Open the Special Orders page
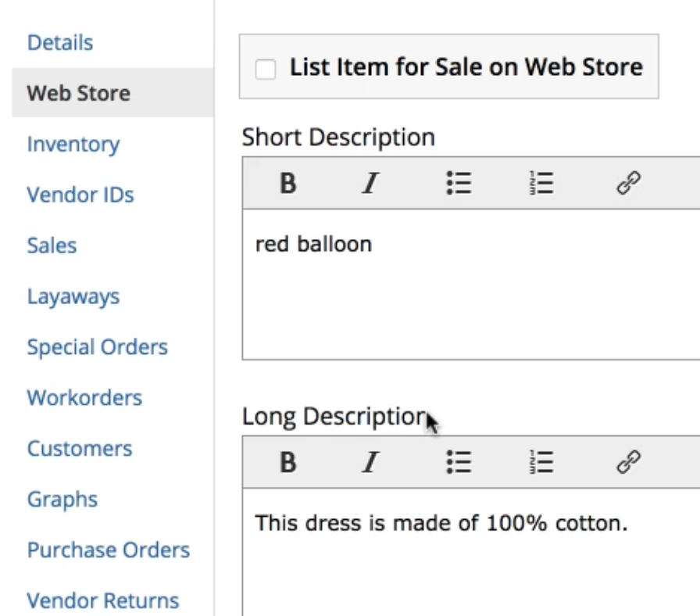The height and width of the screenshot is (616, 700). point(98,347)
